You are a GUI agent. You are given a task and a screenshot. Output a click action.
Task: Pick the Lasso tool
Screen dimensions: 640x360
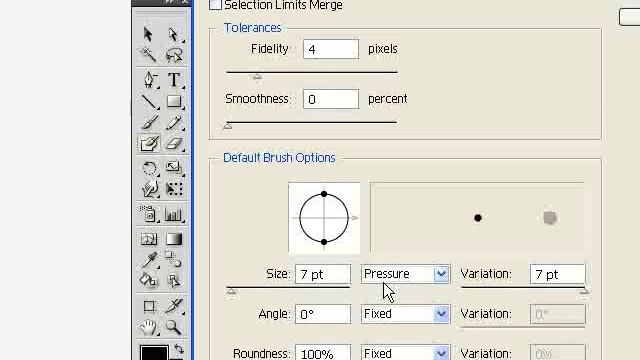[x=173, y=55]
